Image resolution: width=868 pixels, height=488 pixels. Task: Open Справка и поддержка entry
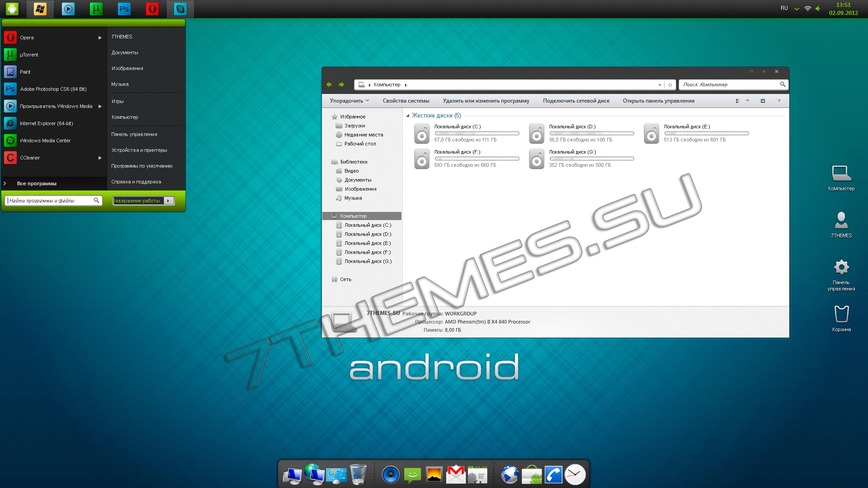point(136,182)
